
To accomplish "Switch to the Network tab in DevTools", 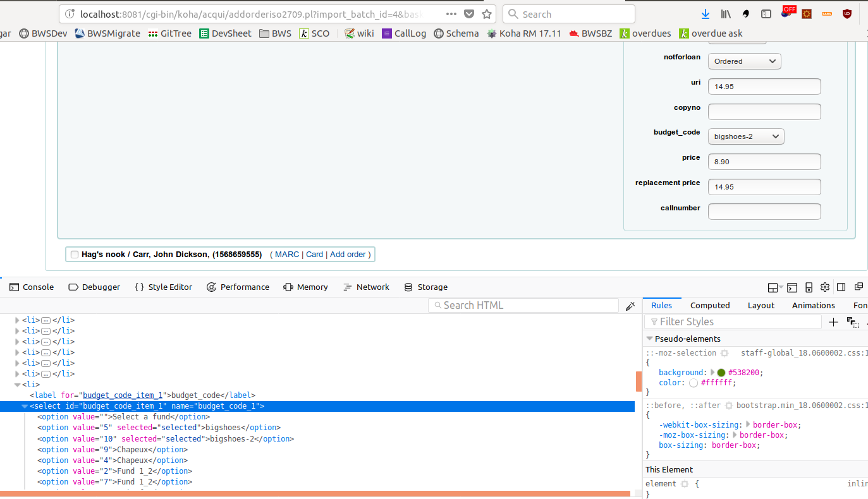I will 366,287.
